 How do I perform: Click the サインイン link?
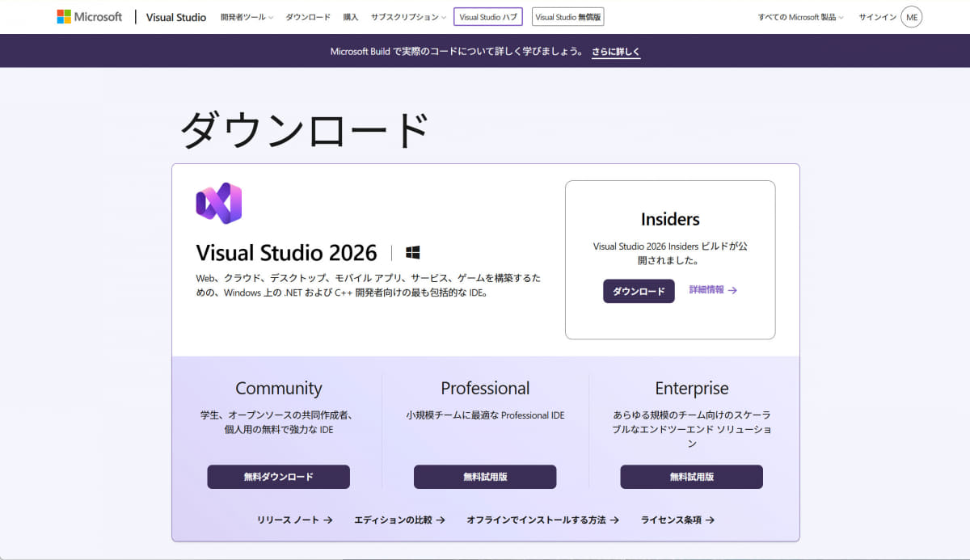click(877, 17)
